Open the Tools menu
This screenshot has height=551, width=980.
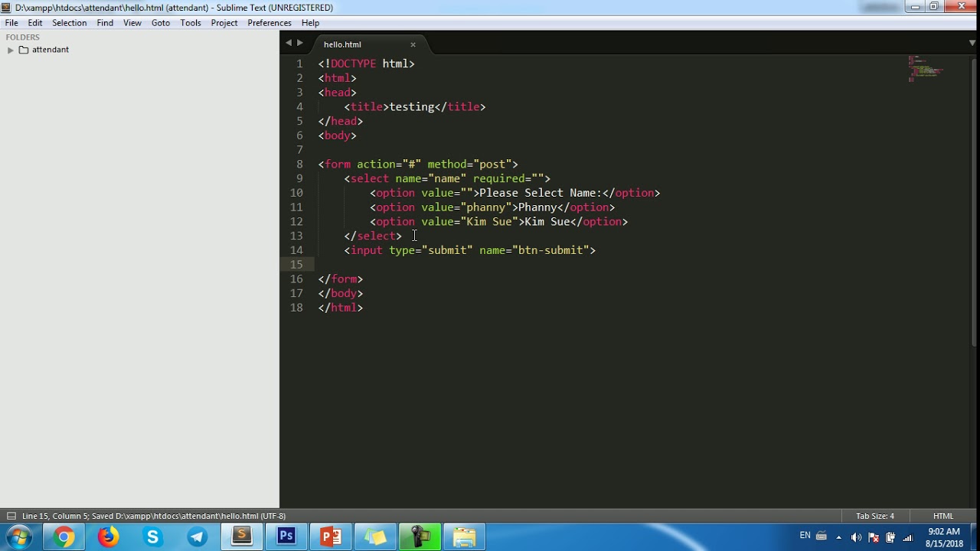pos(191,23)
